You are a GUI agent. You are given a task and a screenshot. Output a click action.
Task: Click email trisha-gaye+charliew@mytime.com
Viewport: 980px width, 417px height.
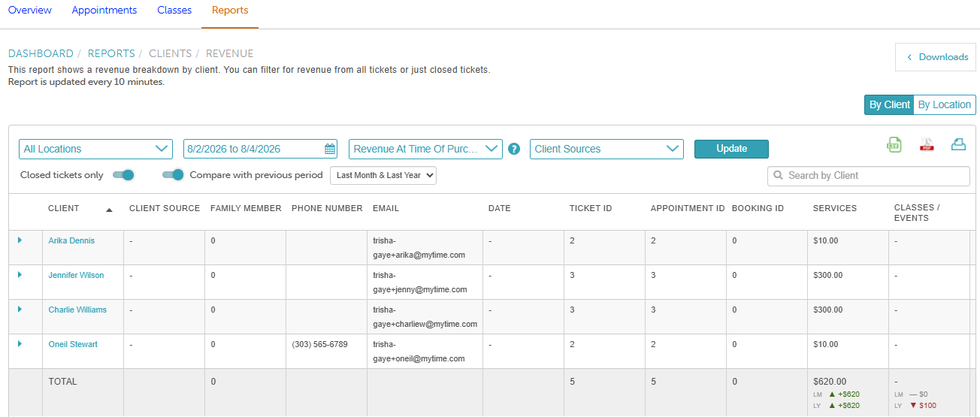coord(425,316)
